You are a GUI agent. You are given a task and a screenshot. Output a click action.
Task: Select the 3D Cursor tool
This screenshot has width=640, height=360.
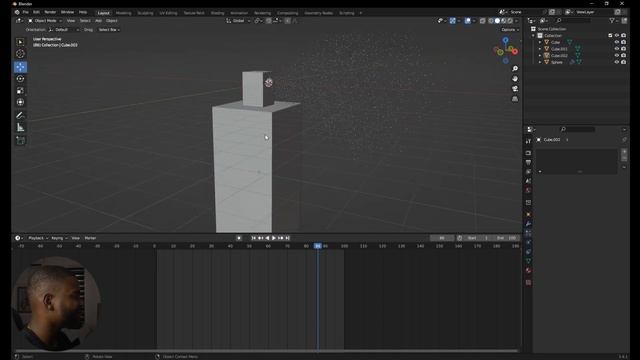point(20,54)
